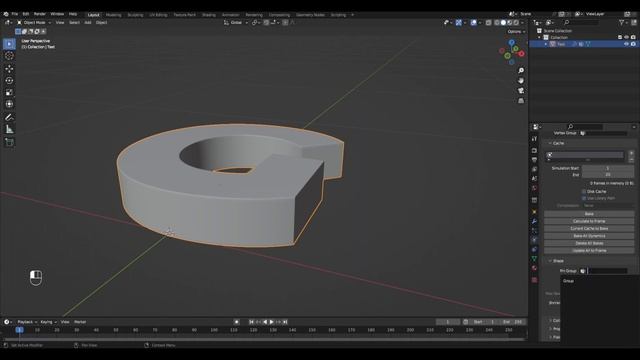The height and width of the screenshot is (360, 640).
Task: Toggle viewport overlays button
Action: point(473,23)
